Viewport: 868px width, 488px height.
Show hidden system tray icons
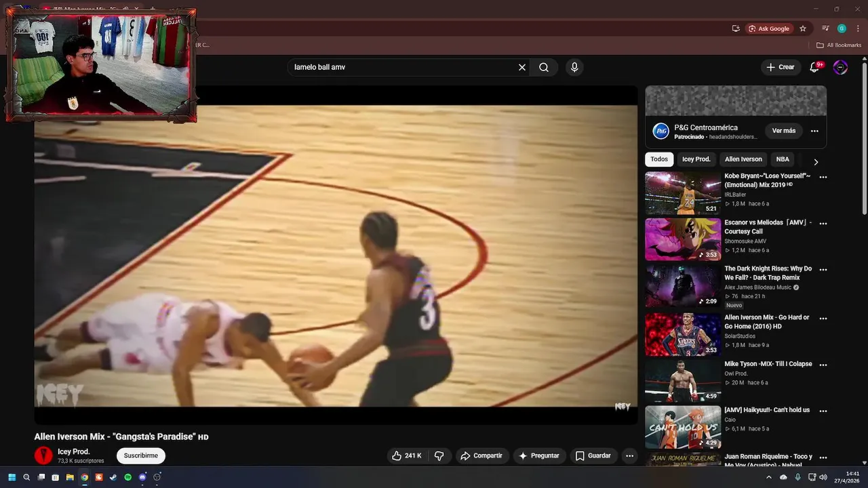pyautogui.click(x=769, y=477)
